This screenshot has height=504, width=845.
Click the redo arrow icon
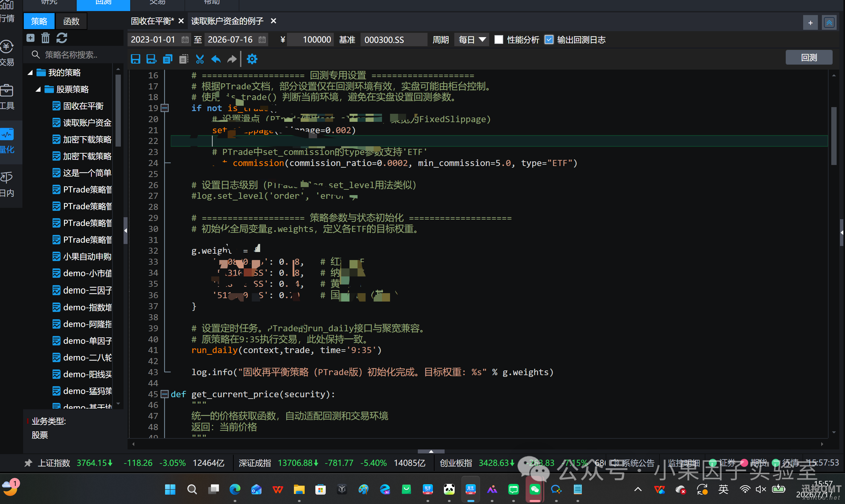(232, 59)
